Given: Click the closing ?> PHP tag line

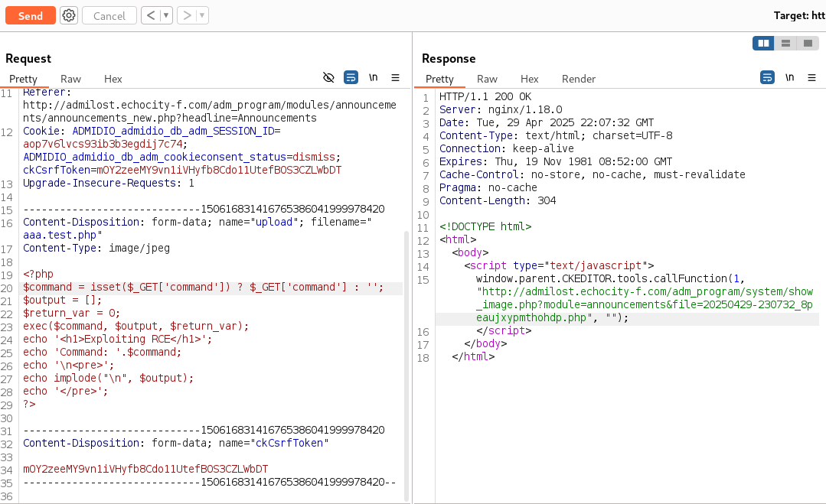Looking at the screenshot, I should tap(29, 404).
